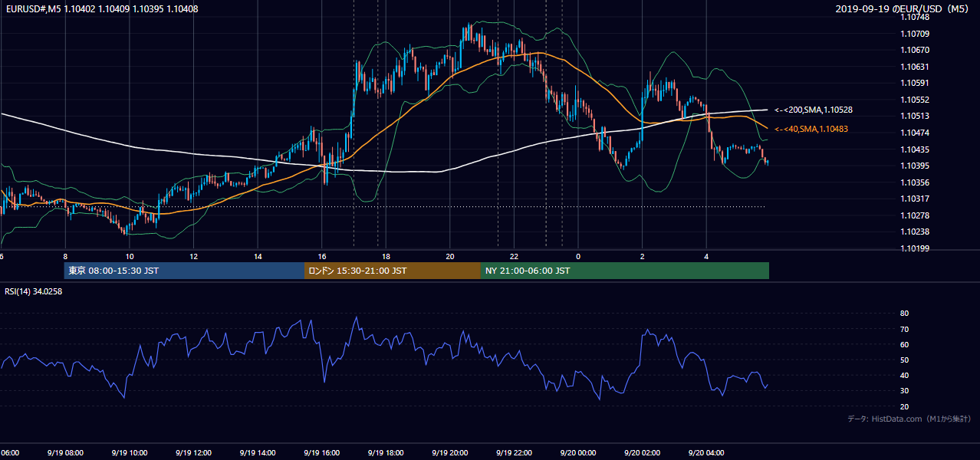The width and height of the screenshot is (980, 460).
Task: Click RSI scale value 60
Action: pos(904,344)
